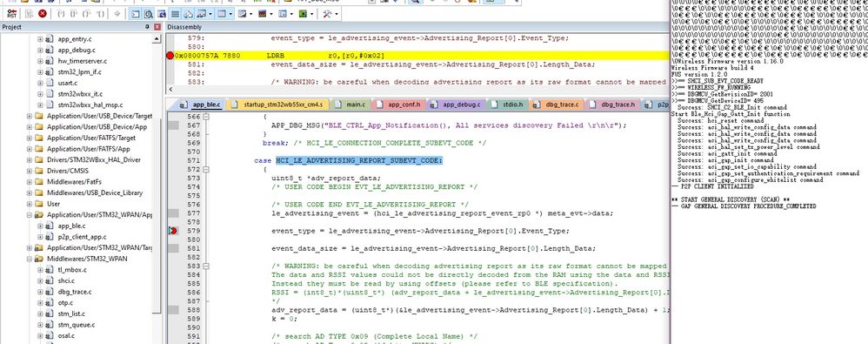Screen dimensions: 868x344
Task: Click the Step Out icon
Action: 86,13
